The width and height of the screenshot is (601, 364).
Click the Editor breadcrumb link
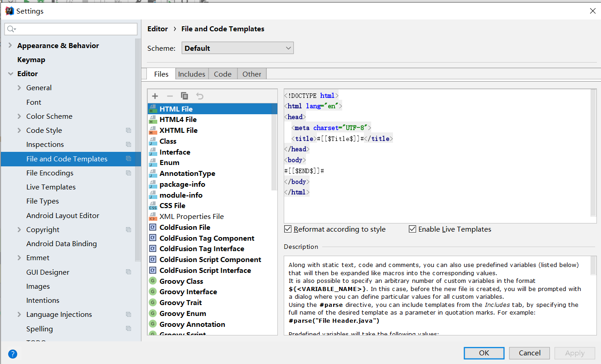[x=158, y=29]
